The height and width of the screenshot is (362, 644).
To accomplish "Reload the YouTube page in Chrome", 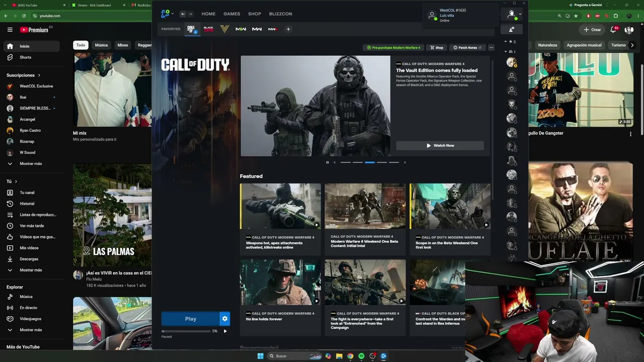I will 24,16.
